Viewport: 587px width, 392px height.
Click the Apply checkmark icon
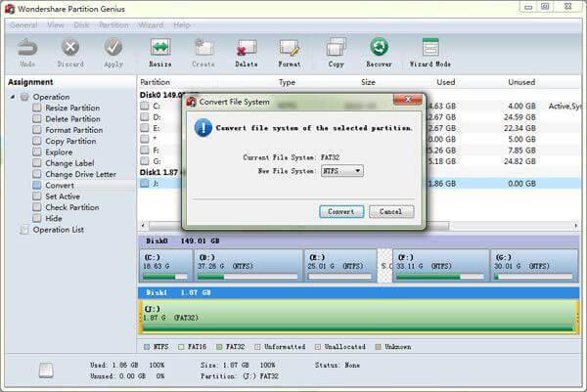tap(113, 48)
